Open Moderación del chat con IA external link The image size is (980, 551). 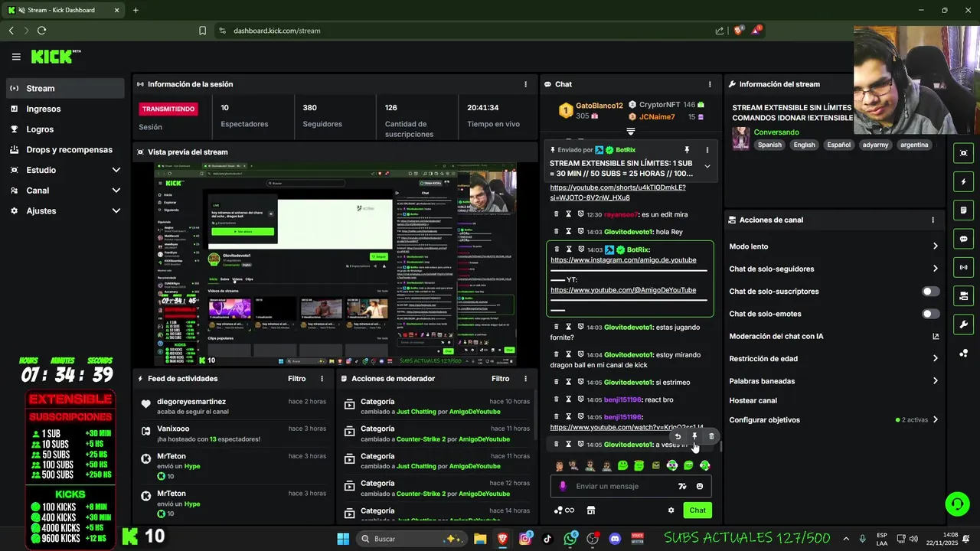[935, 336]
